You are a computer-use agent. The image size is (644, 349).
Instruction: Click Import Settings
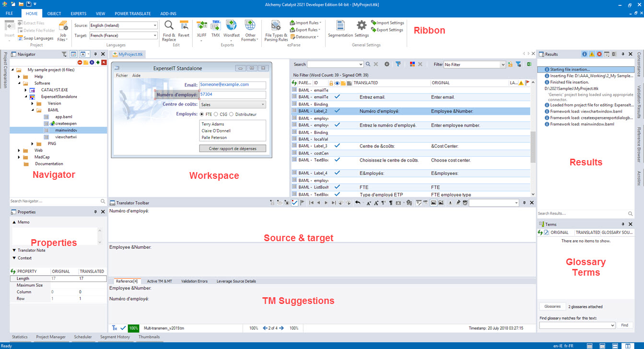click(387, 23)
